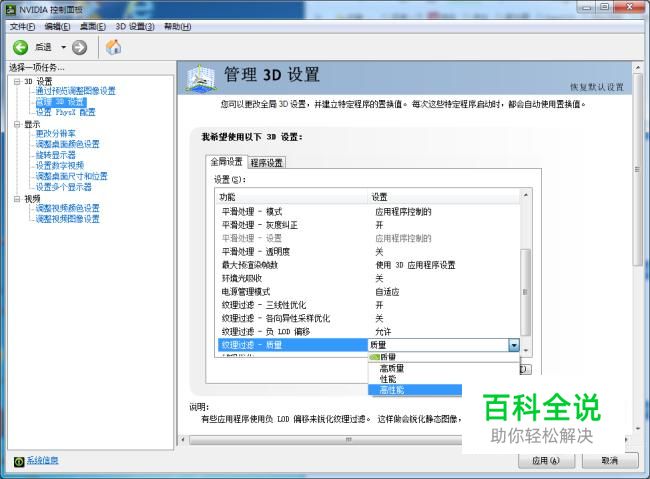Click the 功能 column header
Image resolution: width=650 pixels, height=479 pixels.
pyautogui.click(x=291, y=197)
